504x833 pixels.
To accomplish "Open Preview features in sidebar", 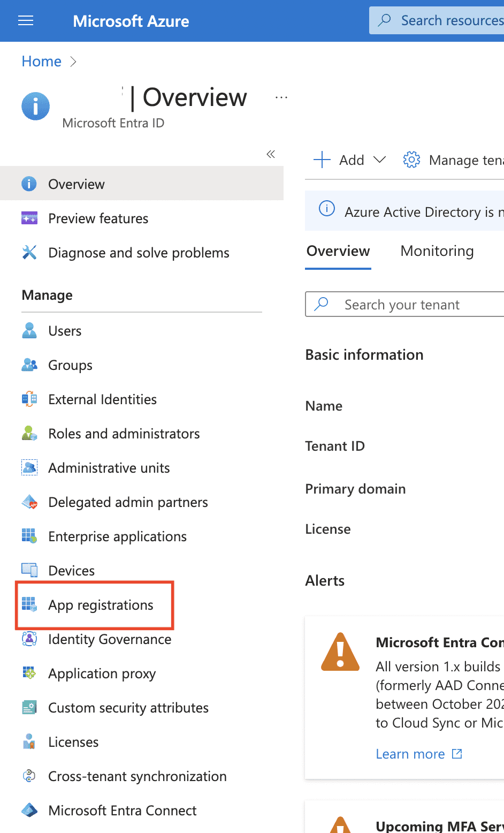I will point(98,218).
